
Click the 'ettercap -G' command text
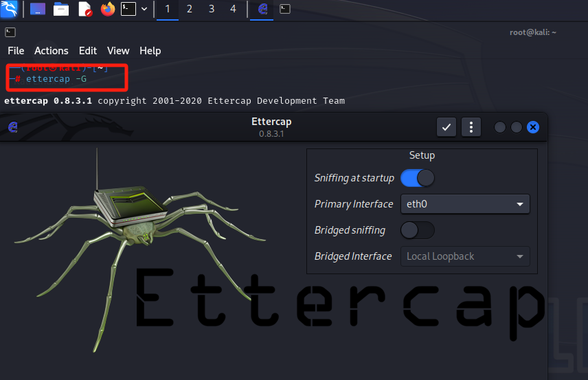(x=56, y=79)
